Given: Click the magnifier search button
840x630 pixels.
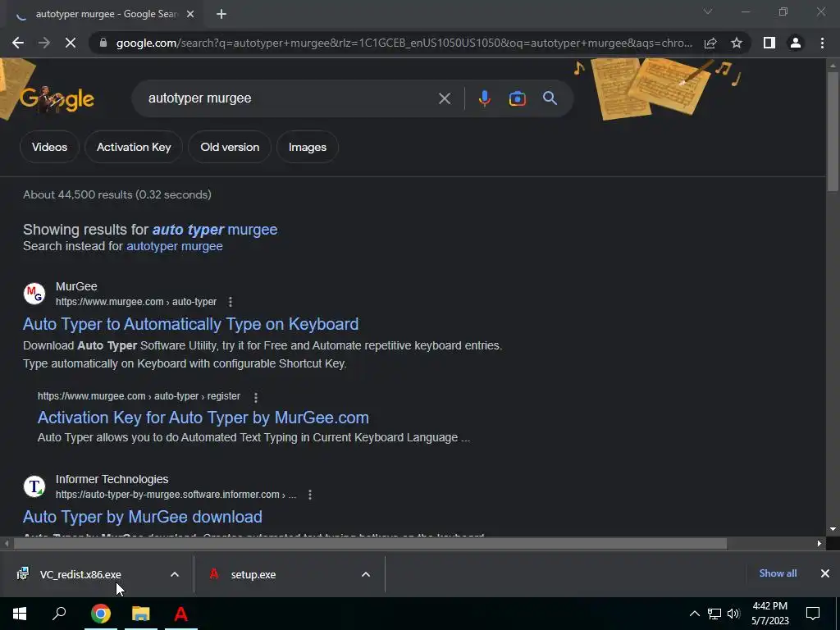Looking at the screenshot, I should (x=550, y=98).
